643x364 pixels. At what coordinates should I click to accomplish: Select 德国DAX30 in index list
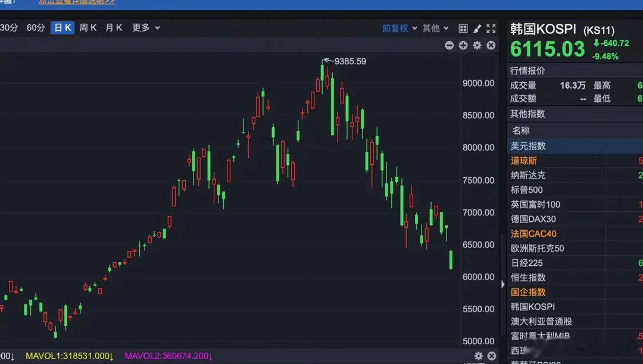(575, 219)
